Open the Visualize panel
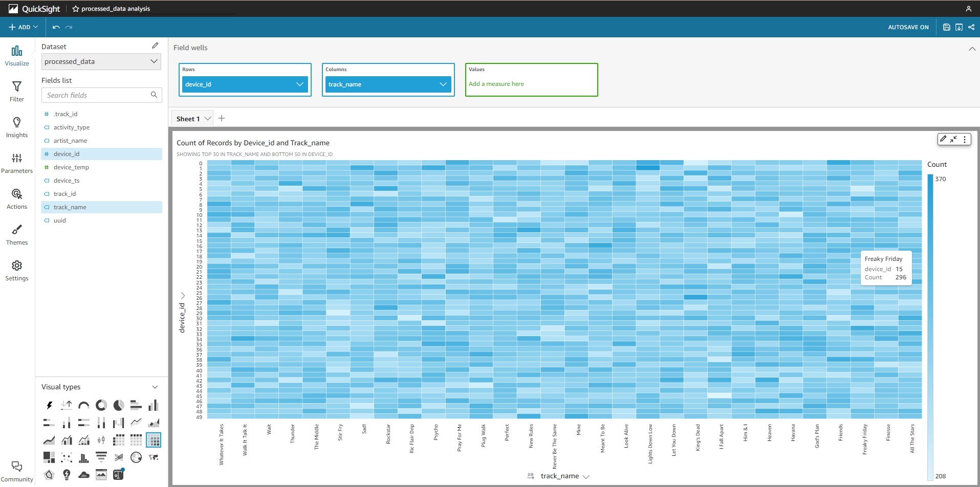Image resolution: width=980 pixels, height=487 pixels. pos(17,56)
